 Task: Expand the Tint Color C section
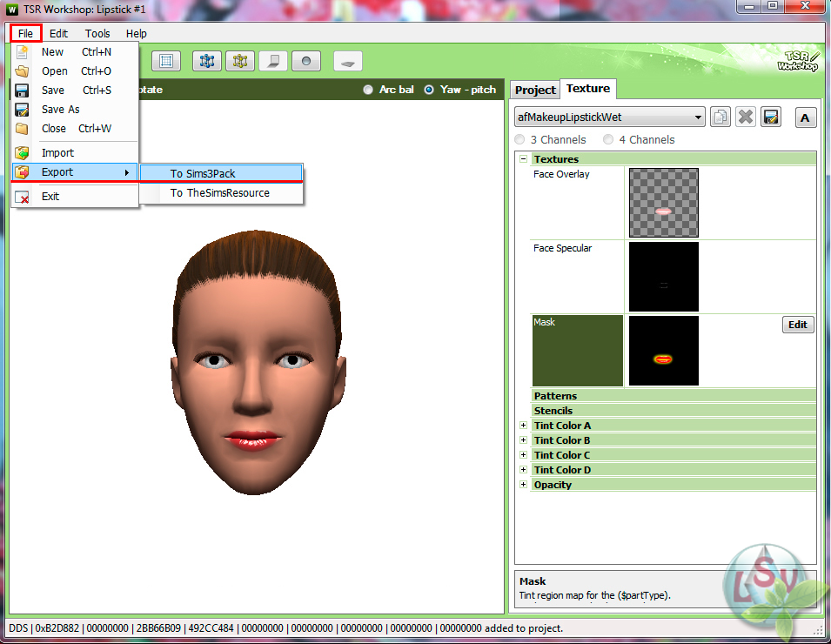click(524, 455)
